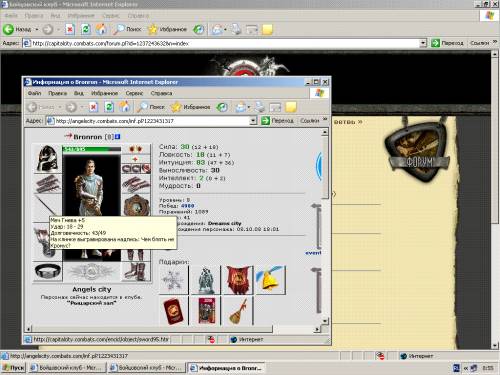Viewport: 500px width, 375px height.
Task: Open the round shield item slot
Action: (136, 205)
